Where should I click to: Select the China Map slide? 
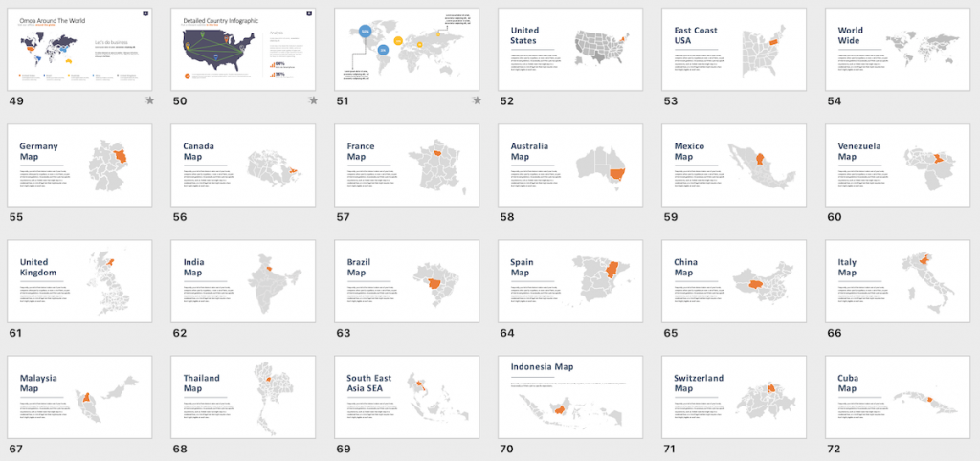coord(734,281)
